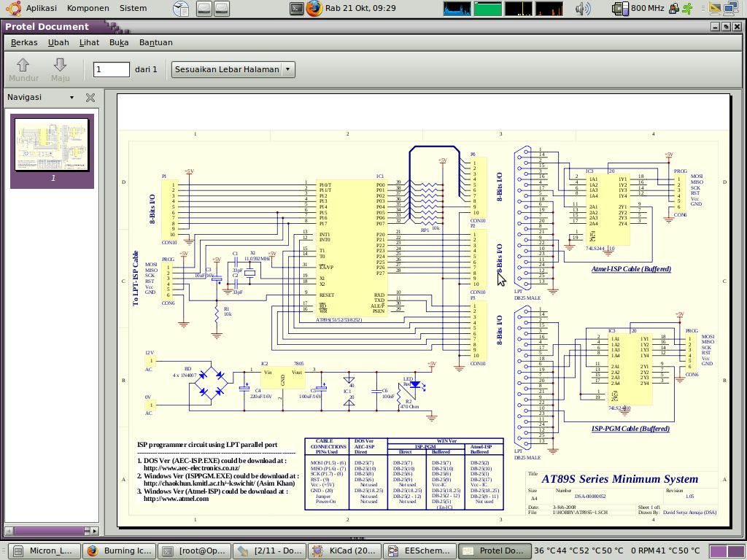
Task: Click the page number input field
Action: (x=111, y=69)
